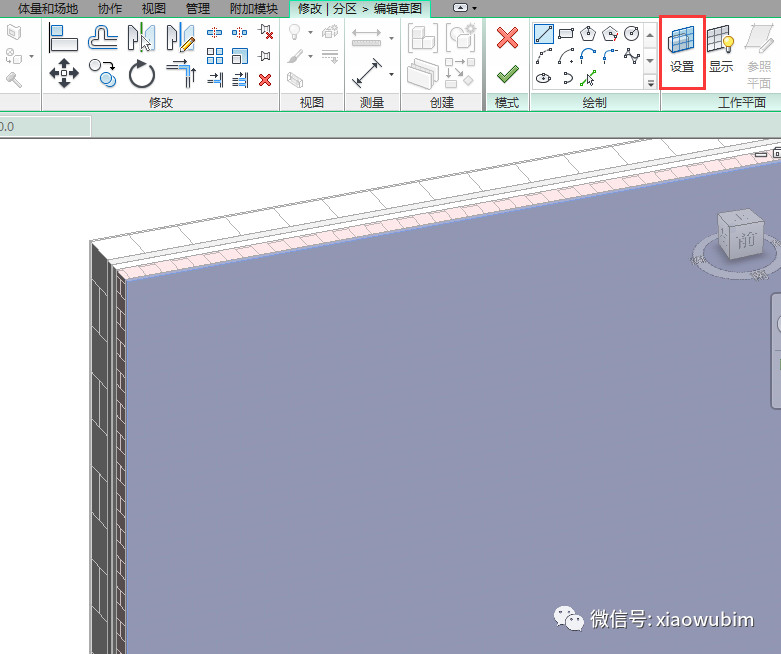
Task: Finish edit mode with green checkmark
Action: click(508, 74)
